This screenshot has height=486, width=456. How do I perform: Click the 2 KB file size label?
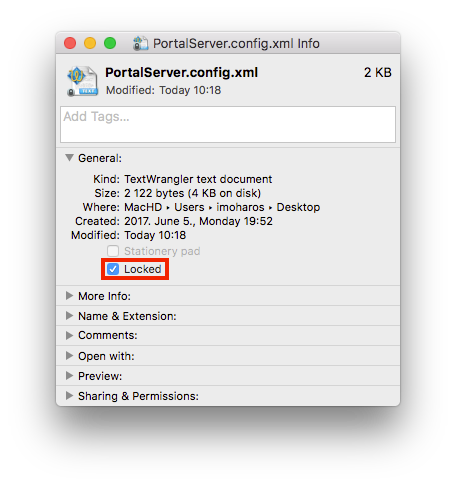[x=378, y=72]
